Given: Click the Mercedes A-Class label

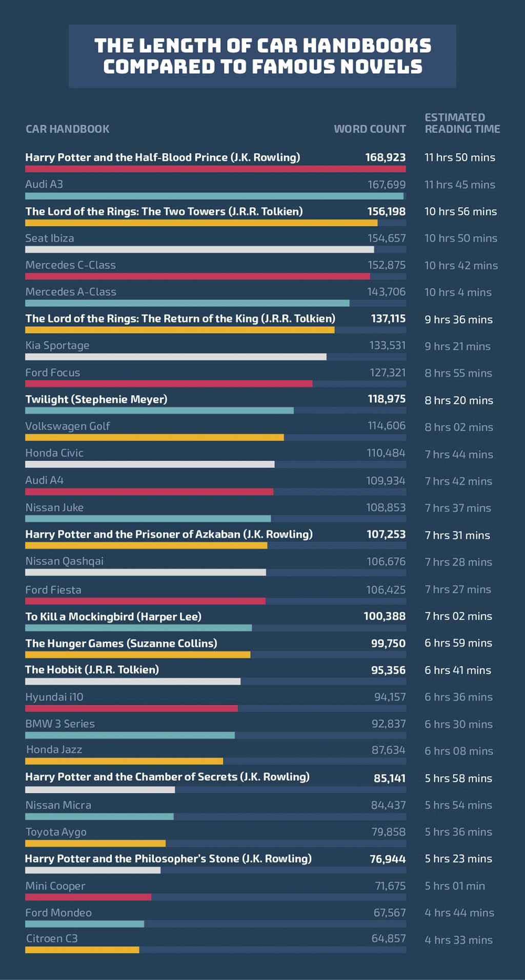Looking at the screenshot, I should coord(71,292).
